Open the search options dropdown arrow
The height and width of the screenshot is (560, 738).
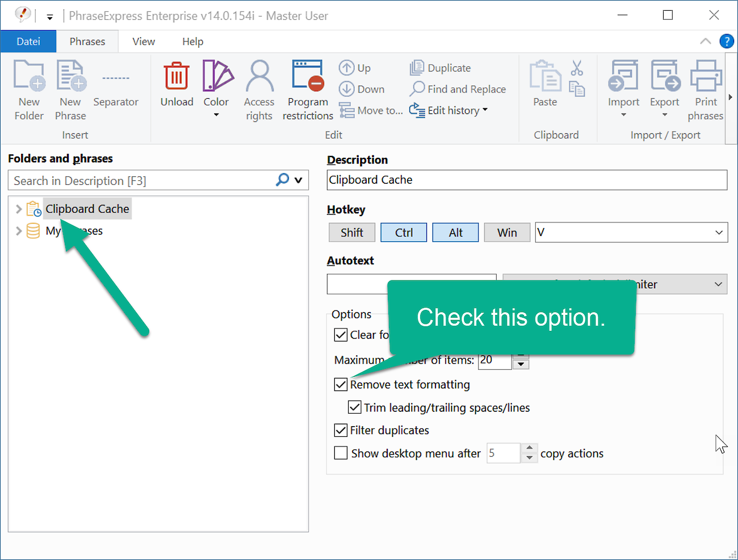click(299, 181)
